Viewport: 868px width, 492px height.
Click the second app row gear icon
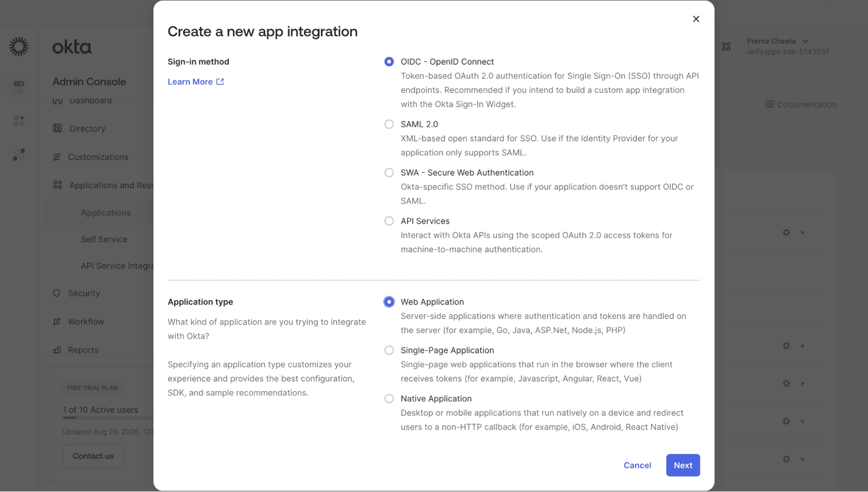click(786, 346)
